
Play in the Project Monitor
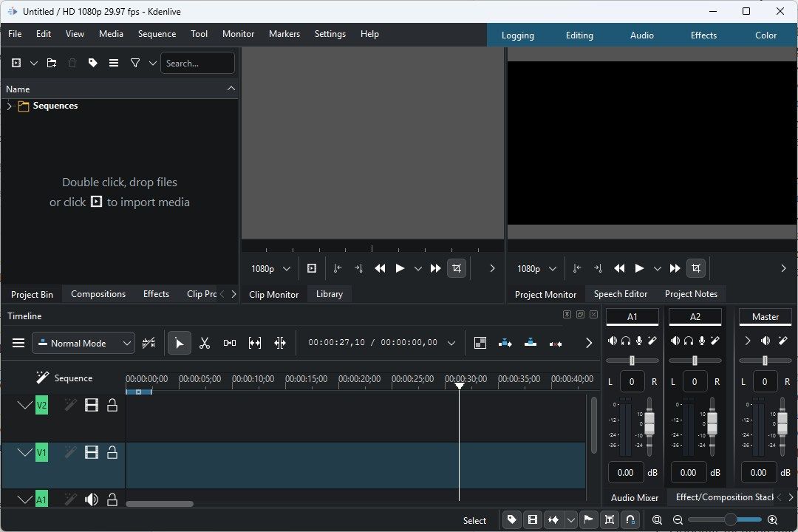click(639, 268)
